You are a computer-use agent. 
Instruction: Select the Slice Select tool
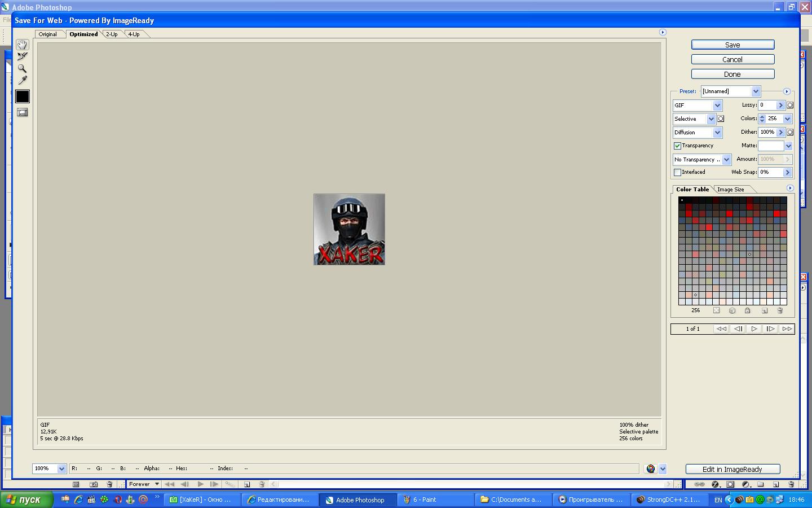point(22,56)
